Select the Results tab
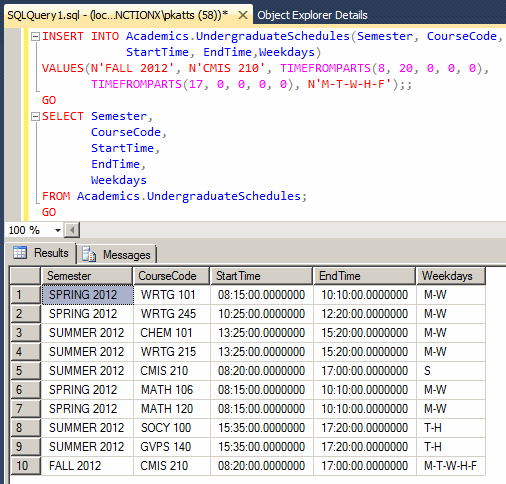The height and width of the screenshot is (484, 506). [x=41, y=253]
